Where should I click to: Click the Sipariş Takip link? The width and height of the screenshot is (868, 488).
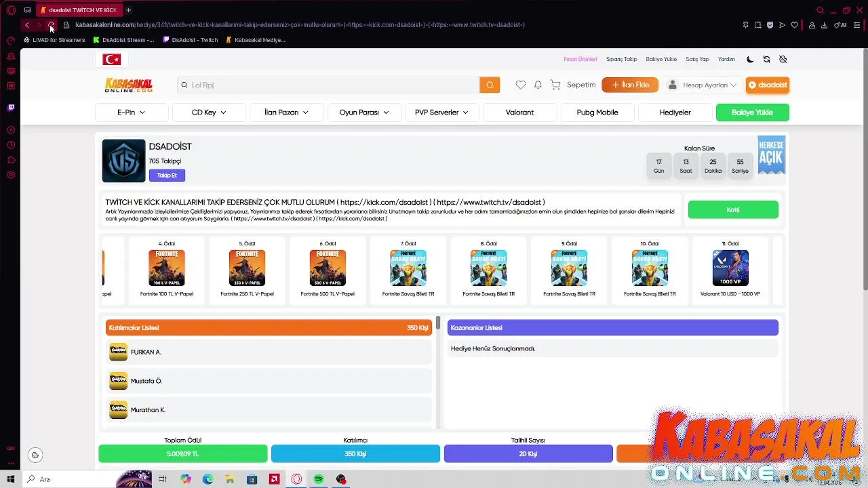[621, 60]
